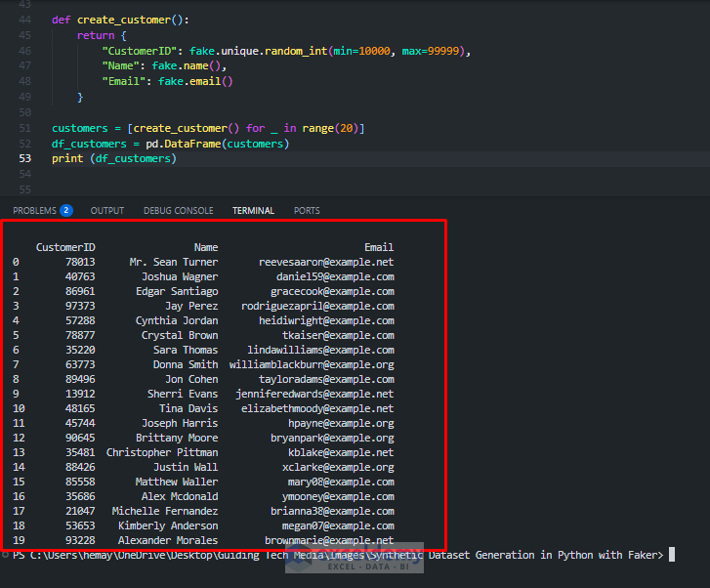Click the name Christopher Pittman
Viewport: 710px width, 588px height.
tap(162, 452)
